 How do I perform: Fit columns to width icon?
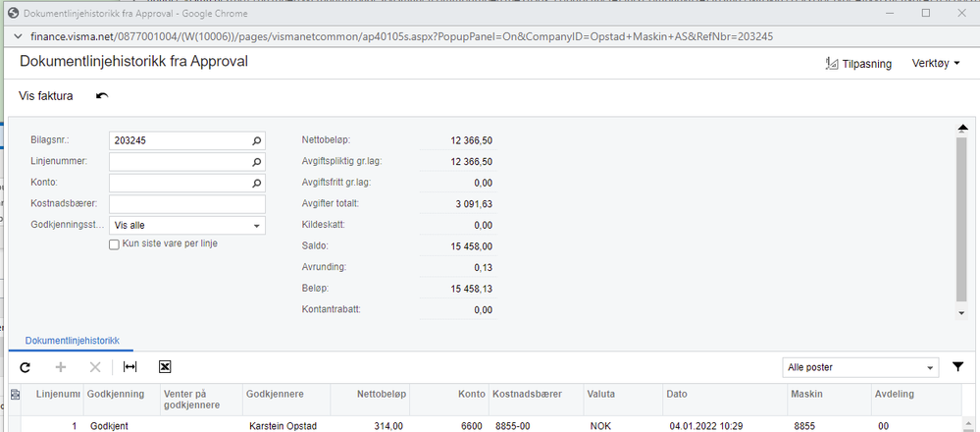coord(130,367)
